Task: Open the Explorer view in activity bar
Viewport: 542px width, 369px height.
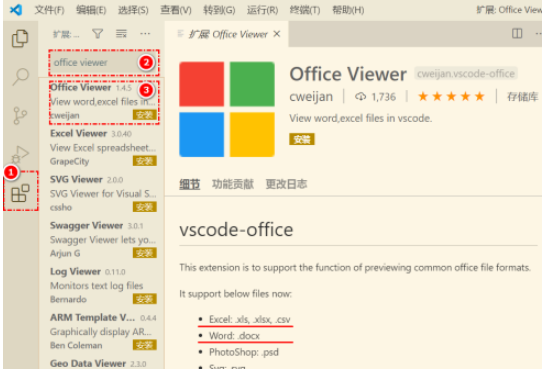Action: click(x=20, y=38)
